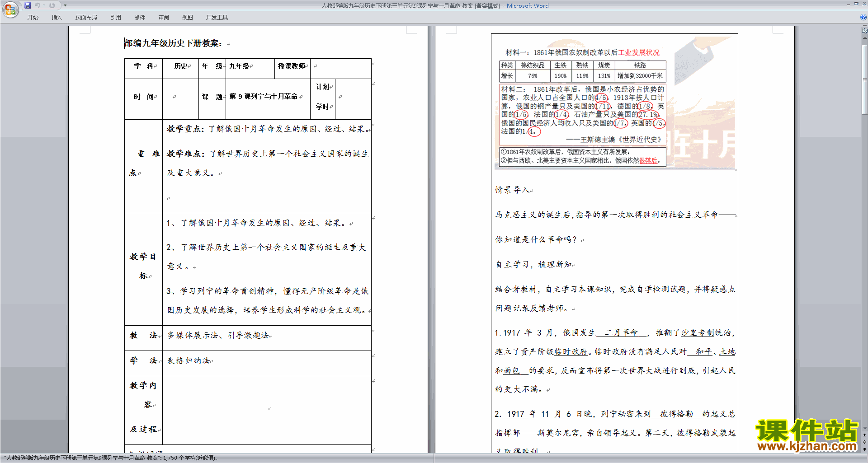The width and height of the screenshot is (868, 463).
Task: Click the 教学难点 line of text
Action: 268,154
